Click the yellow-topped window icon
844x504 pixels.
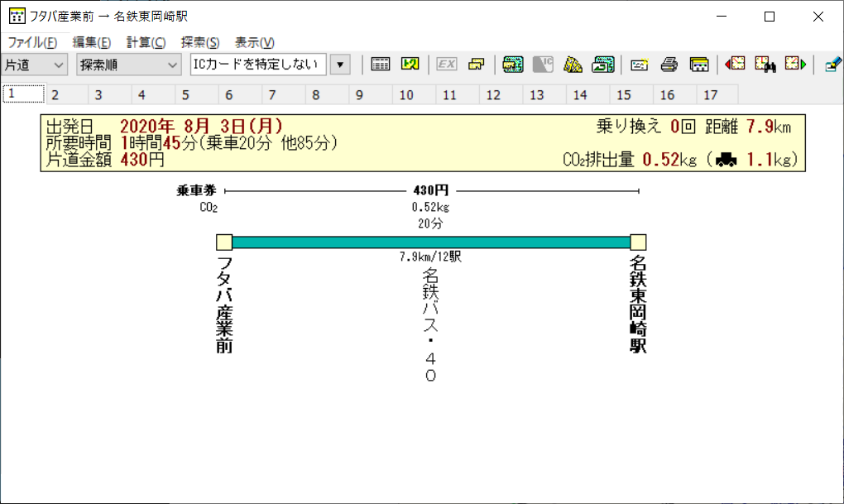[699, 65]
